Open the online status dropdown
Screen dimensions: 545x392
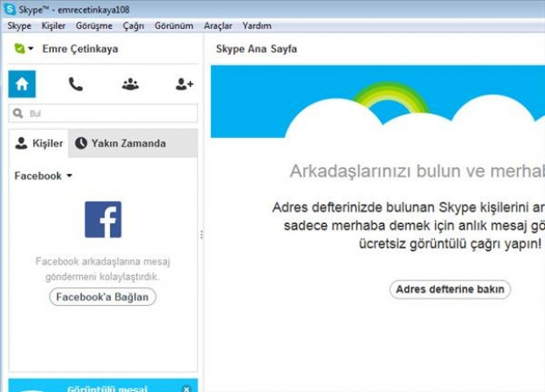pyautogui.click(x=24, y=48)
